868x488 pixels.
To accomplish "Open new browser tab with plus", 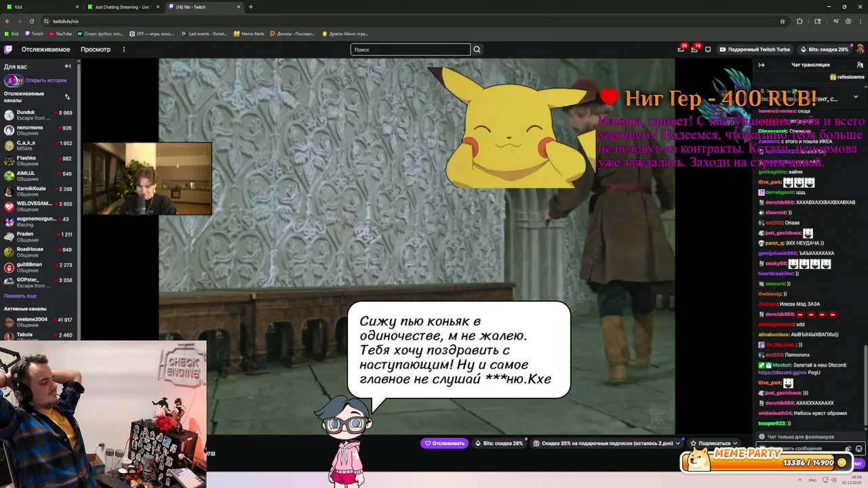I will (x=251, y=7).
